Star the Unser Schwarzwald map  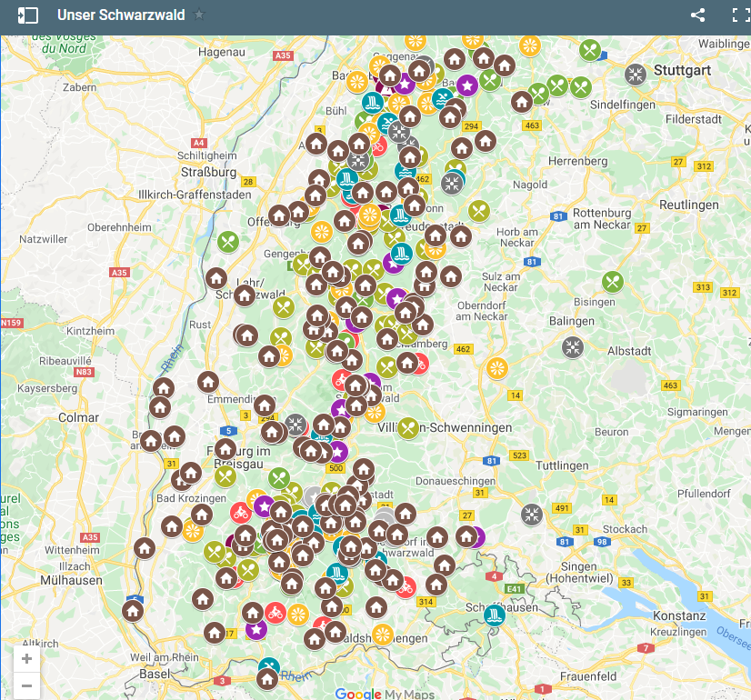tap(199, 15)
